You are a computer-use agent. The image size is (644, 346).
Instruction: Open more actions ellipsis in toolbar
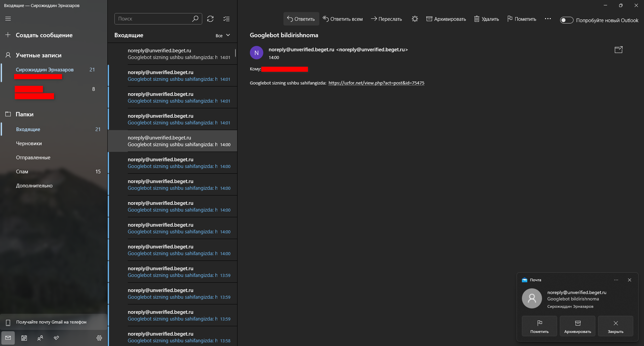pyautogui.click(x=548, y=19)
